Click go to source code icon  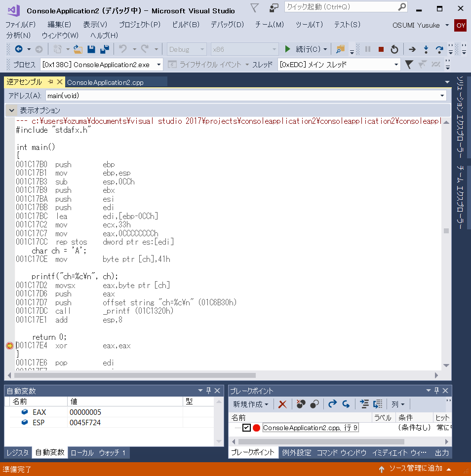[x=364, y=404]
